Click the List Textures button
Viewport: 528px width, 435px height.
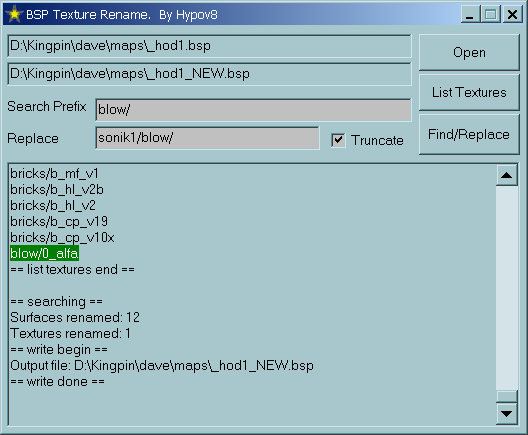(x=469, y=92)
